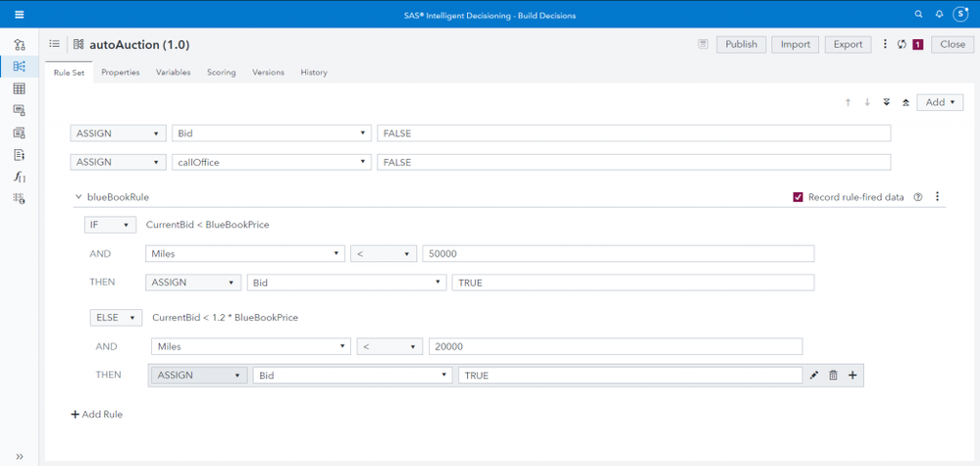Open Miles dropdown in the ELSE clause

250,346
